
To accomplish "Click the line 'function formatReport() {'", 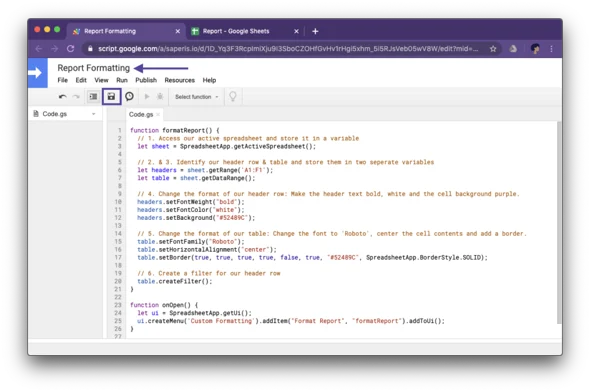I will (x=175, y=130).
